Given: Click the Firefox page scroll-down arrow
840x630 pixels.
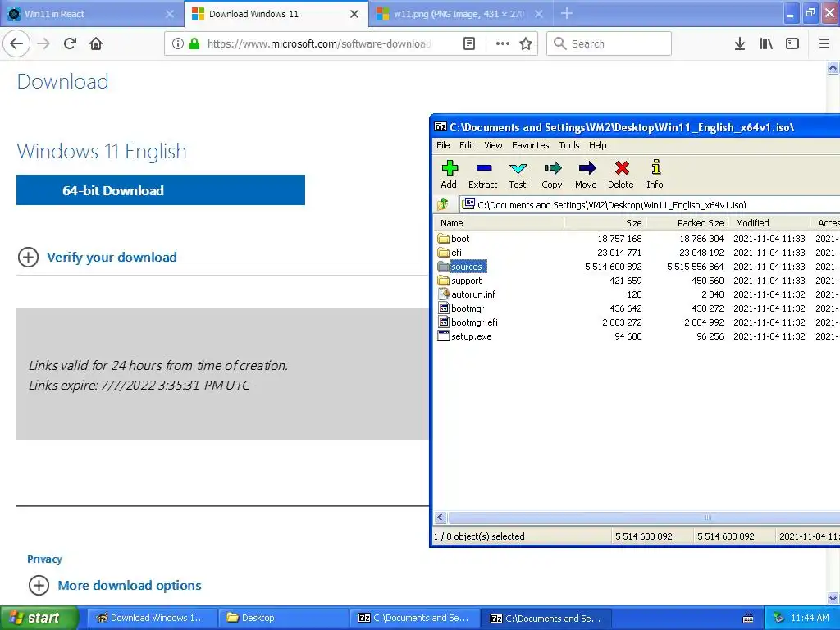Looking at the screenshot, I should (833, 598).
